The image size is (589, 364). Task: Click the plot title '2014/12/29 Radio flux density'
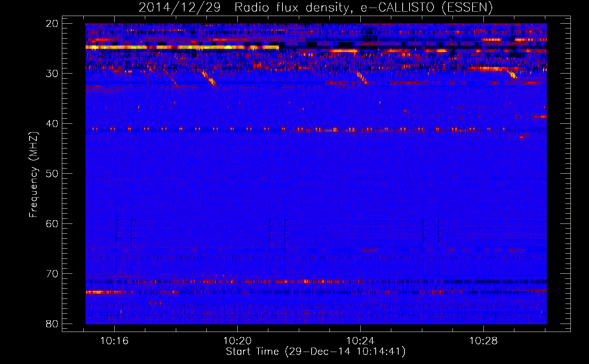pyautogui.click(x=315, y=7)
